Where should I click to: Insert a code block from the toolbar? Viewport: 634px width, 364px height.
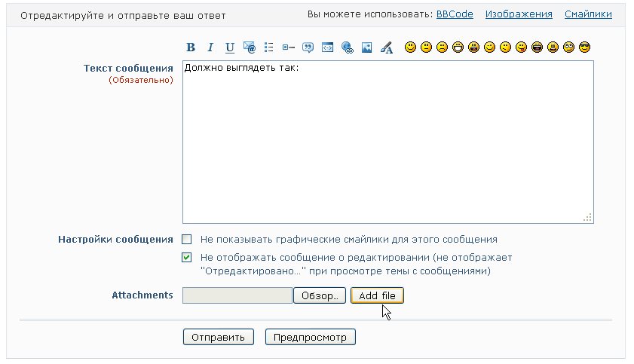[327, 48]
